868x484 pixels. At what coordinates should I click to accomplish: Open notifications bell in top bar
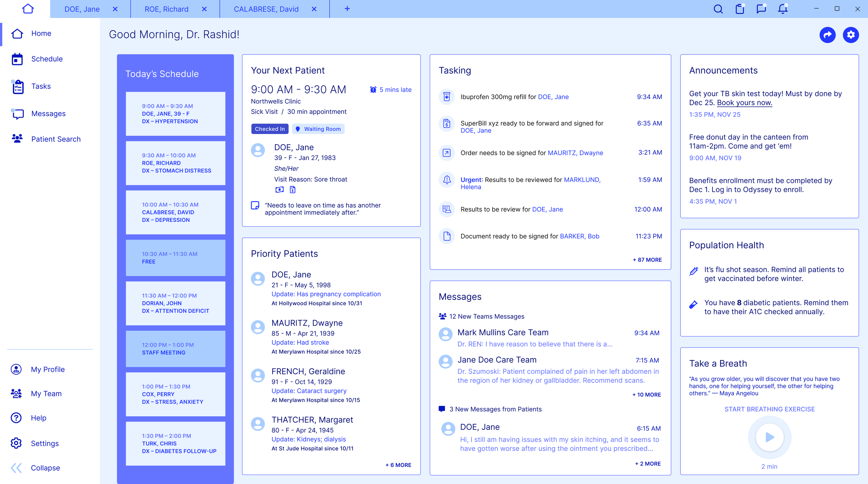pos(783,9)
